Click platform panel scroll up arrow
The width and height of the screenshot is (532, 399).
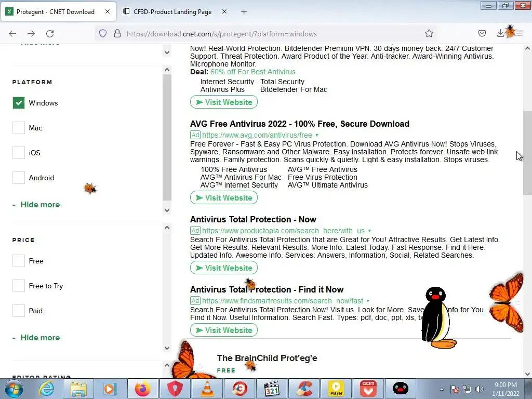167,70
